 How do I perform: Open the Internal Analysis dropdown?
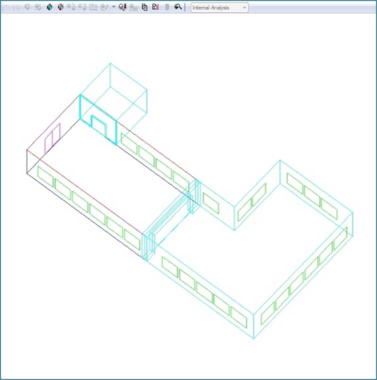219,7
